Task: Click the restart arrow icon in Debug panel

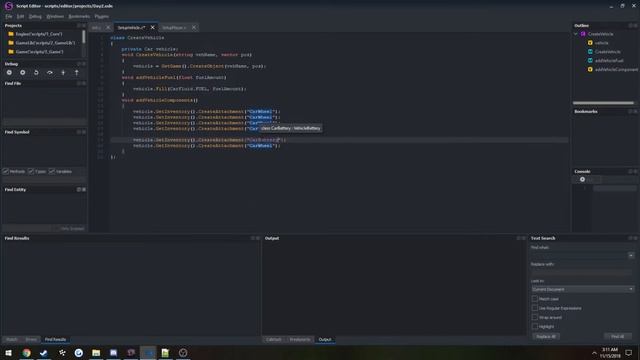Action: 36,72
